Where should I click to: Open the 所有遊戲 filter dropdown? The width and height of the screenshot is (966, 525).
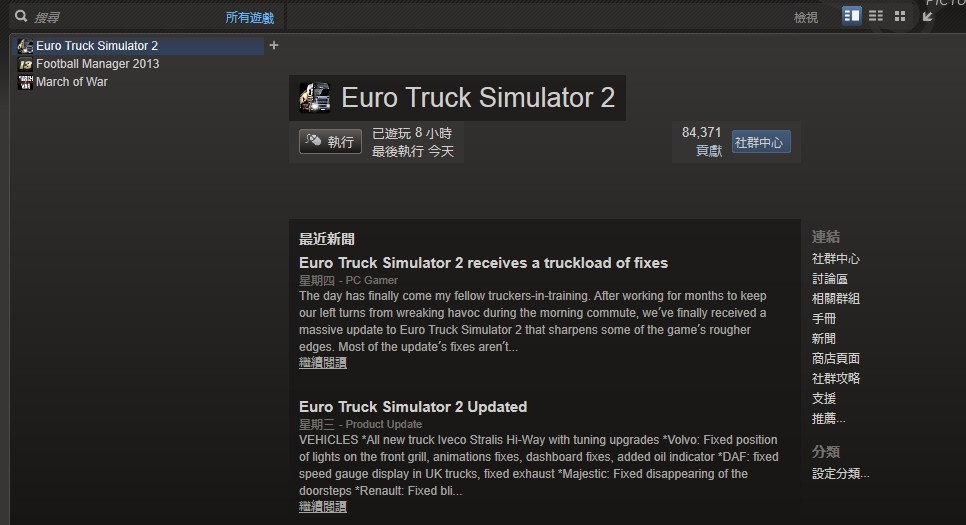(250, 18)
